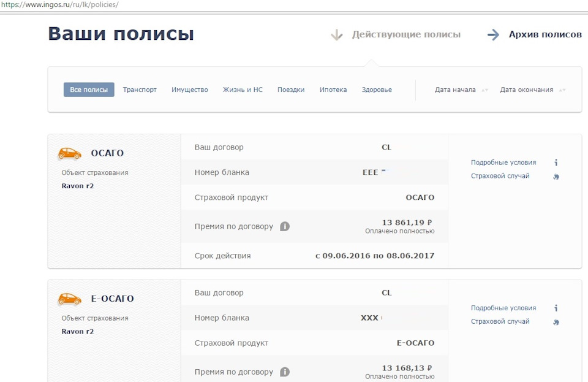Select the Все полисы filter tab

(89, 90)
